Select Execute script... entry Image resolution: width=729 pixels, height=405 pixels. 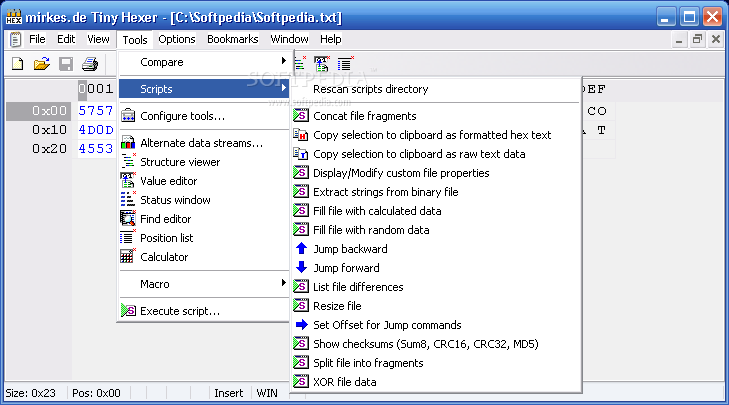coord(179,311)
